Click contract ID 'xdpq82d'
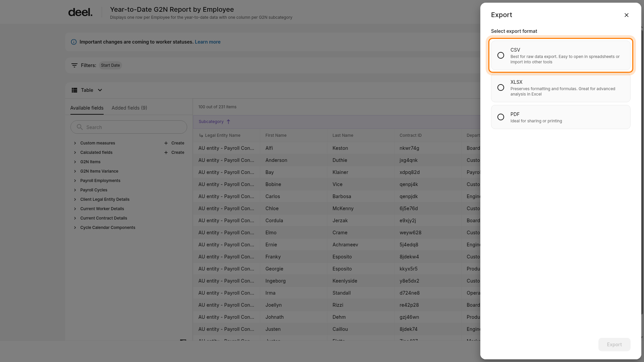 pyautogui.click(x=410, y=172)
